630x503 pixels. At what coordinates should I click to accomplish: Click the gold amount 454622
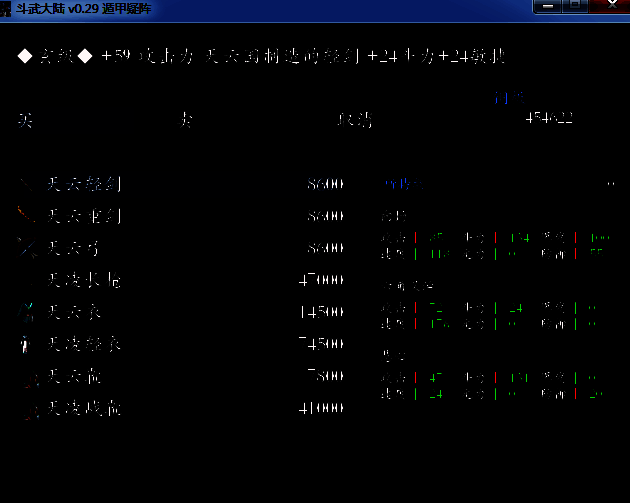tap(549, 119)
